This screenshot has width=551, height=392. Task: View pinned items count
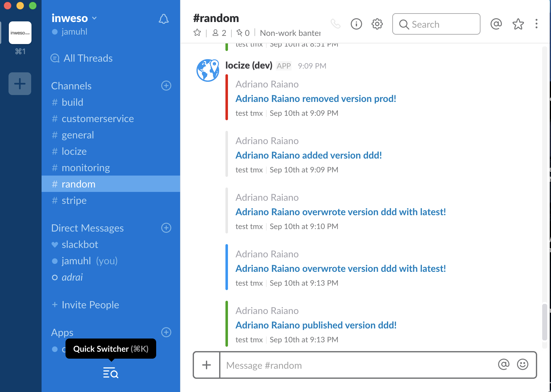pos(243,33)
